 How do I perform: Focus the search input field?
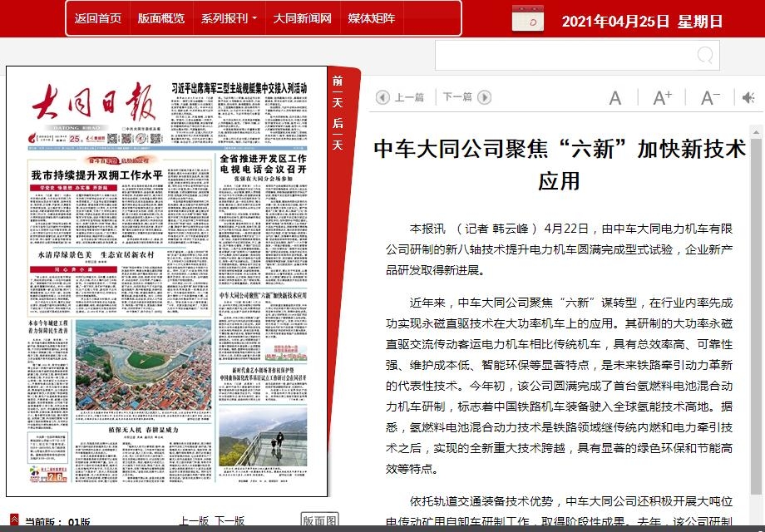[x=577, y=55]
